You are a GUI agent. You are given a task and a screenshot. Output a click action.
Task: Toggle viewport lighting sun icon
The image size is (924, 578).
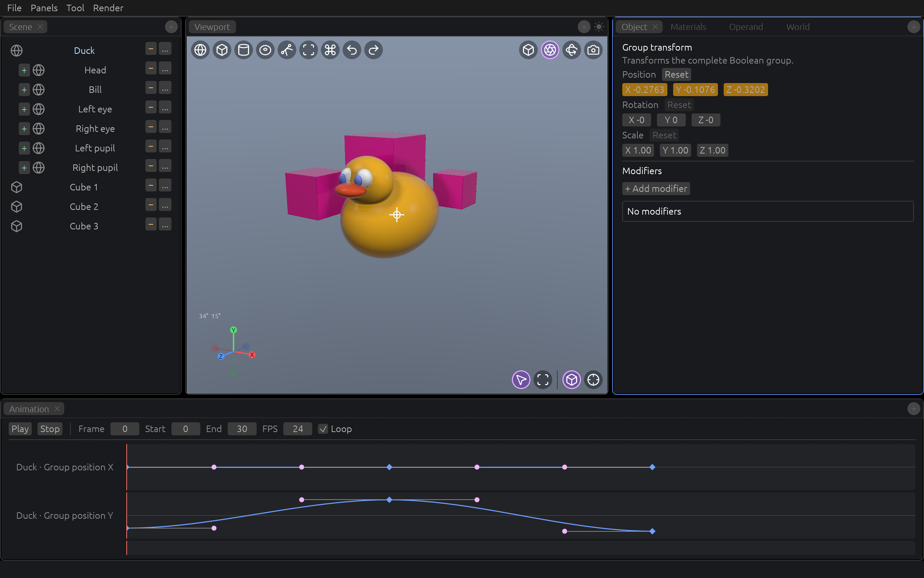(599, 27)
